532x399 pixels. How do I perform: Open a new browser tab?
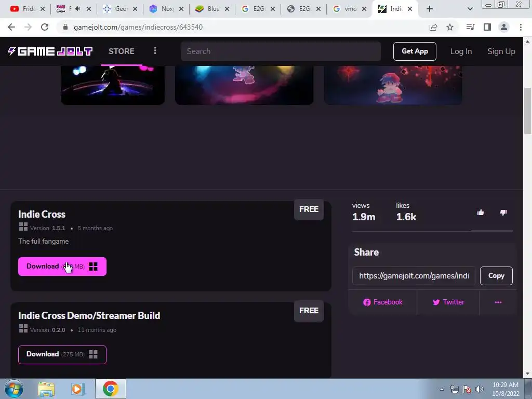tap(430, 9)
